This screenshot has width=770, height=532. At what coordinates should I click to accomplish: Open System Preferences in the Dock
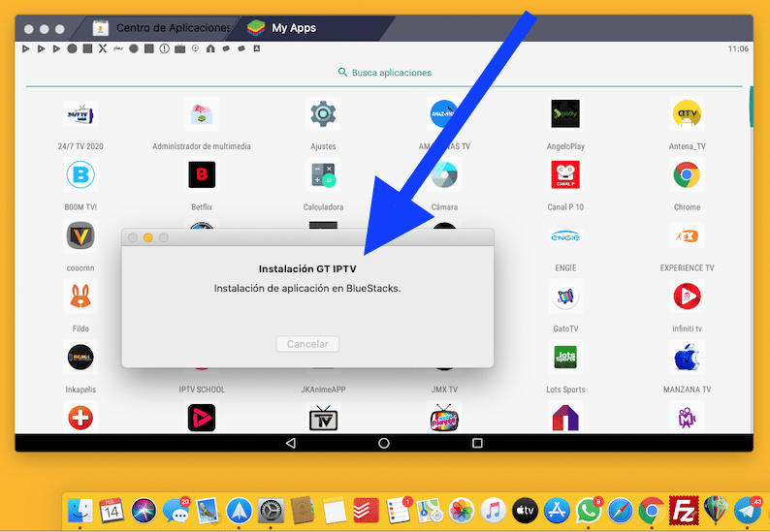point(271,511)
